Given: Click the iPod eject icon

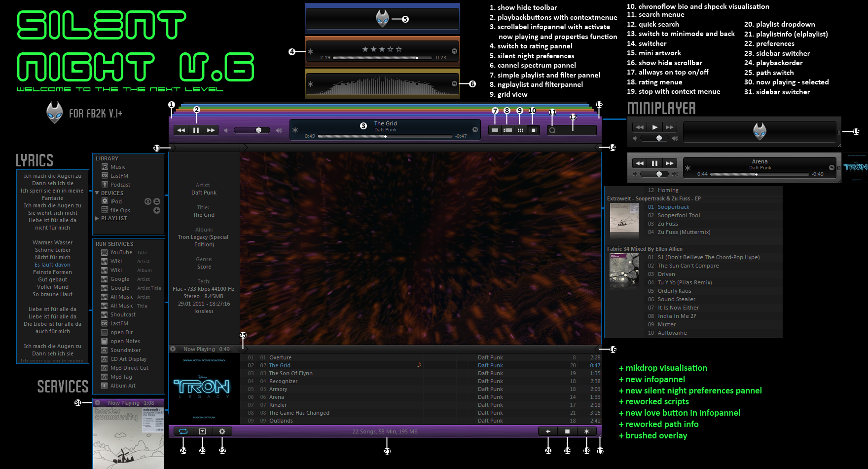Looking at the screenshot, I should (x=157, y=201).
